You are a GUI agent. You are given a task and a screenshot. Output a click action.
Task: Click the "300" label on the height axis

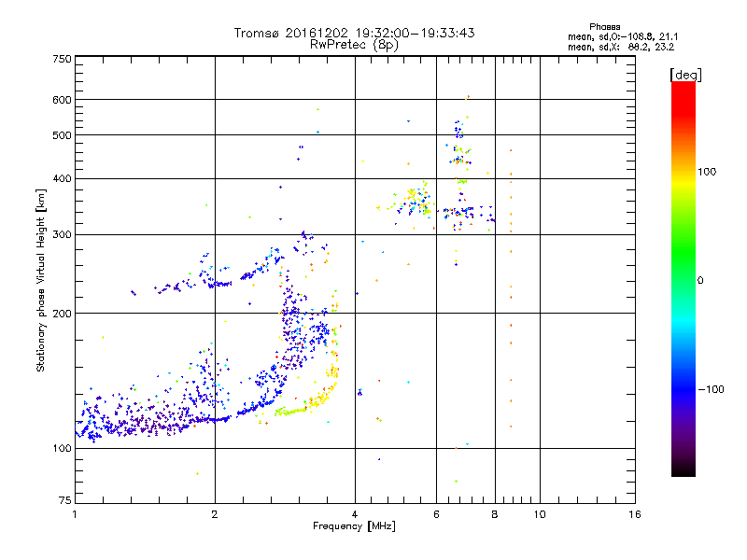click(x=62, y=235)
